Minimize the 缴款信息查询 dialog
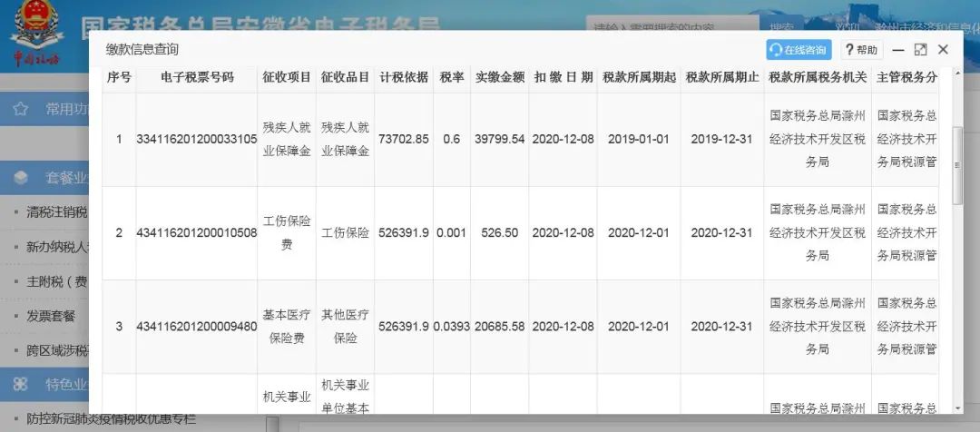This screenshot has height=432, width=980. coord(898,50)
